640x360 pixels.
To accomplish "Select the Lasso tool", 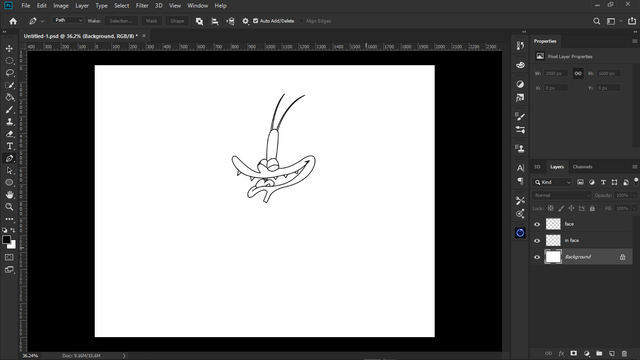I will (x=9, y=73).
